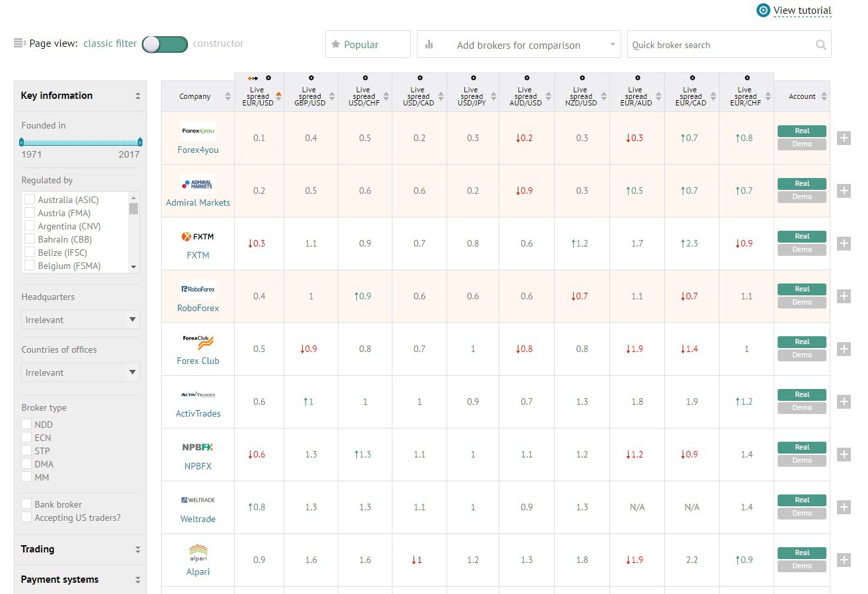Open settings gear above USD/CHF column
The width and height of the screenshot is (868, 594).
365,78
